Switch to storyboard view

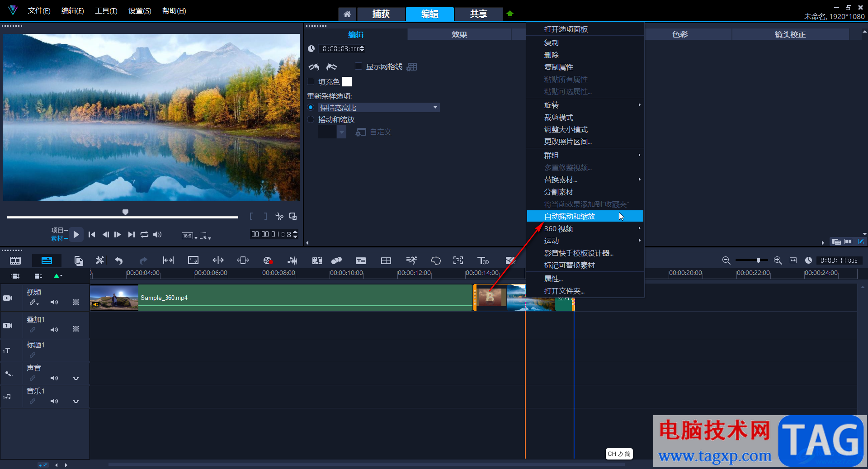click(15, 261)
